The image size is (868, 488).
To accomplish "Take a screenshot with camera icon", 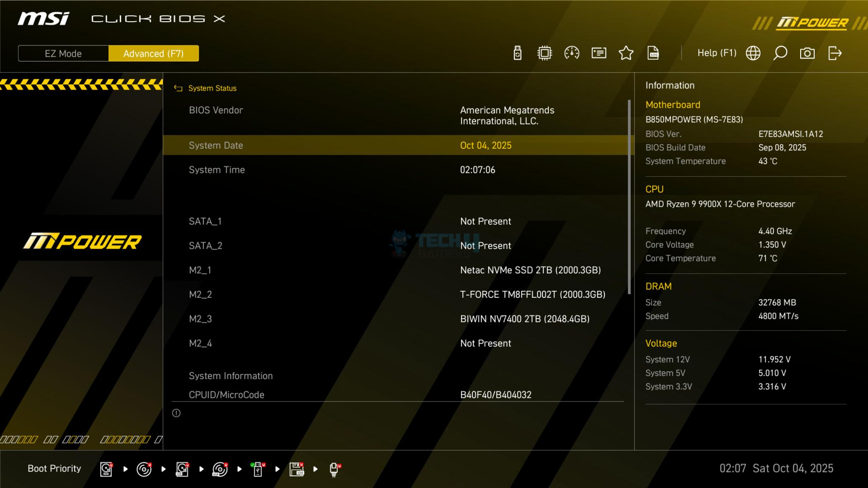I will coord(807,53).
